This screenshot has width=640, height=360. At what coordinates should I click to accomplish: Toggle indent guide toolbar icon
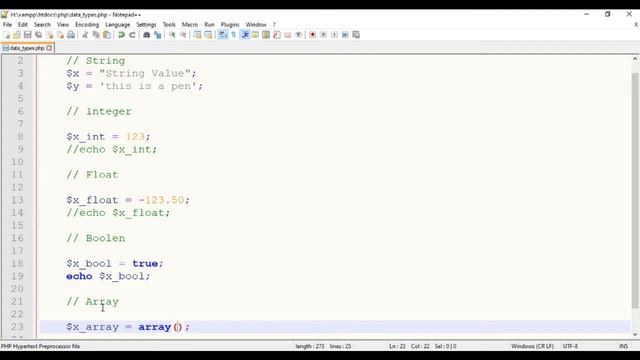(x=245, y=35)
